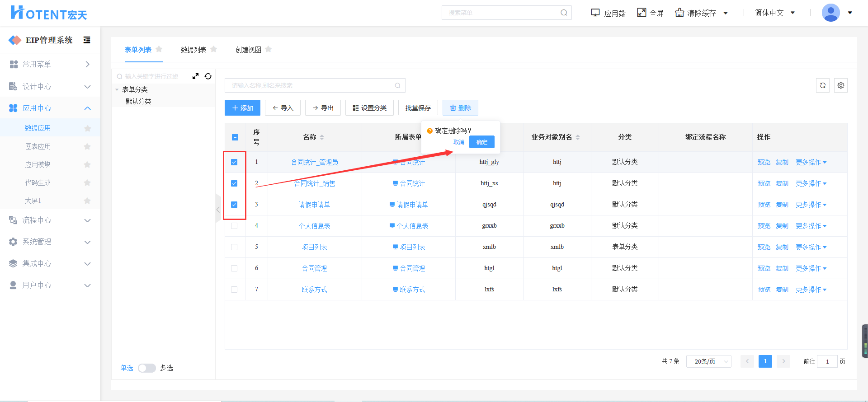Image resolution: width=868 pixels, height=402 pixels.
Task: Open the user avatar menu
Action: (x=831, y=13)
